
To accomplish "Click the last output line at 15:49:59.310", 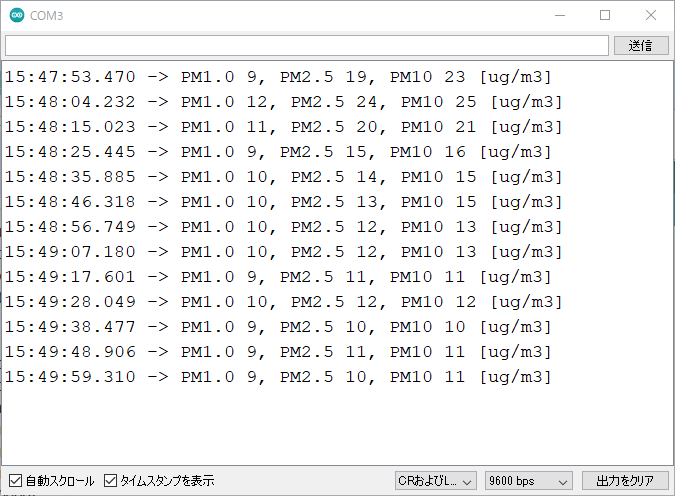I will (x=278, y=377).
